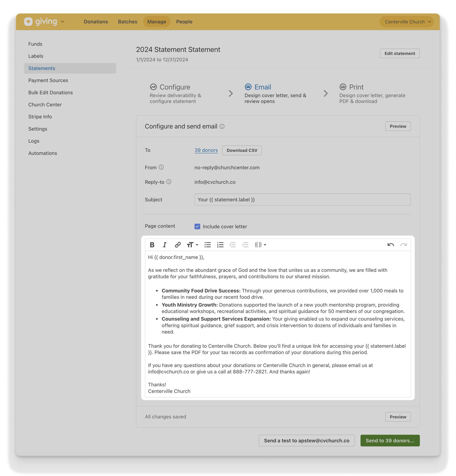The image size is (456, 476).
Task: Click the increase indent icon
Action: point(245,245)
